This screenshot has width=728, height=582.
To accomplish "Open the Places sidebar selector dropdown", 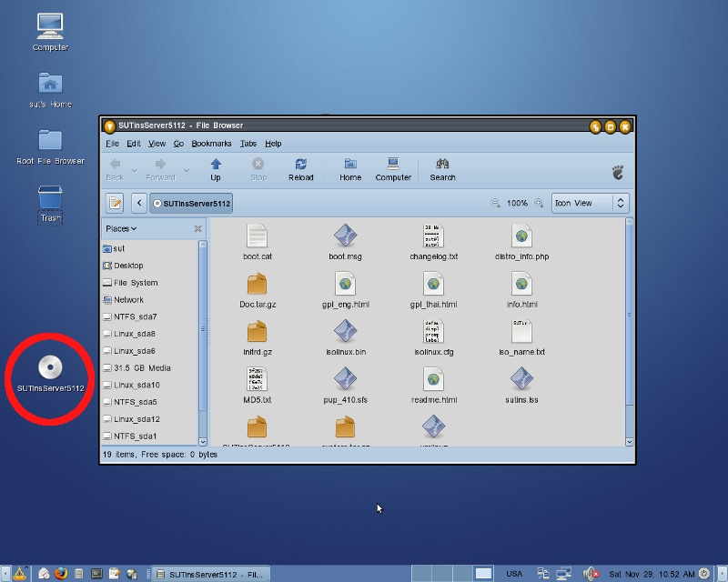I will click(x=121, y=228).
